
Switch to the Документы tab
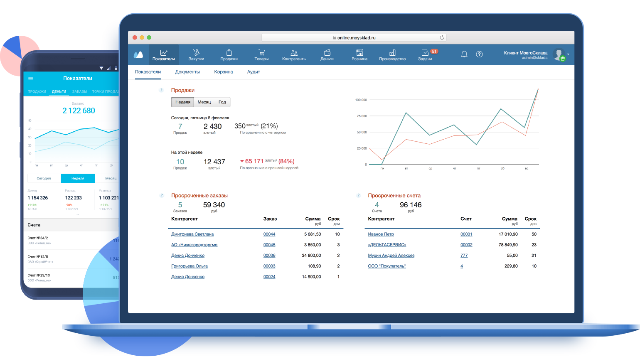pyautogui.click(x=187, y=72)
